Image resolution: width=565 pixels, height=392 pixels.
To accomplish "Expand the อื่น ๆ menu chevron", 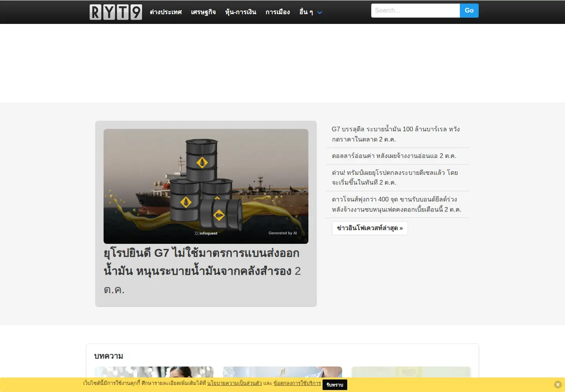I will (320, 13).
